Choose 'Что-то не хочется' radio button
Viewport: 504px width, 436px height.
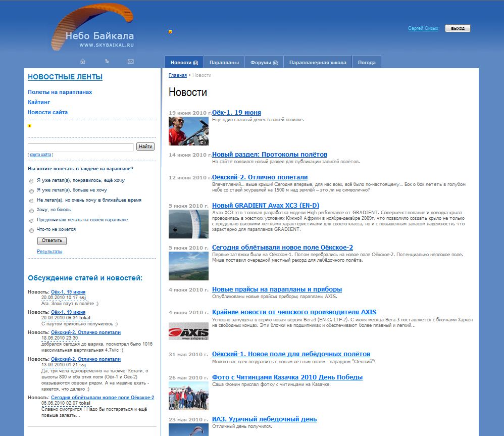(x=32, y=230)
